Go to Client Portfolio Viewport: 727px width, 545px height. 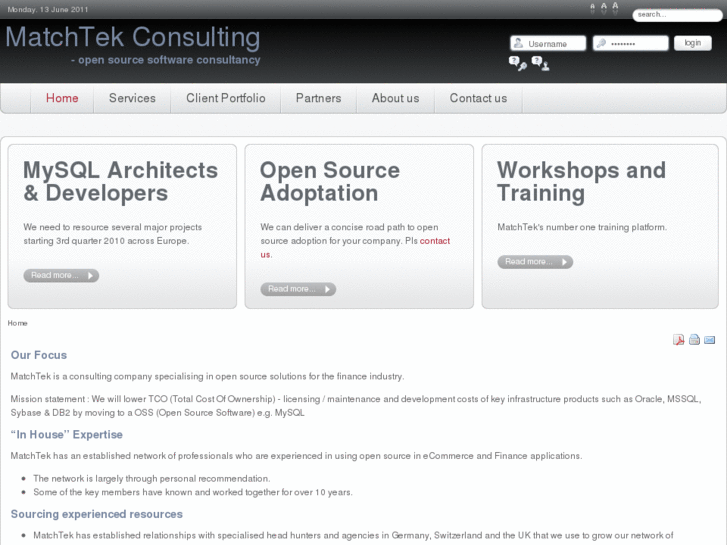[226, 98]
